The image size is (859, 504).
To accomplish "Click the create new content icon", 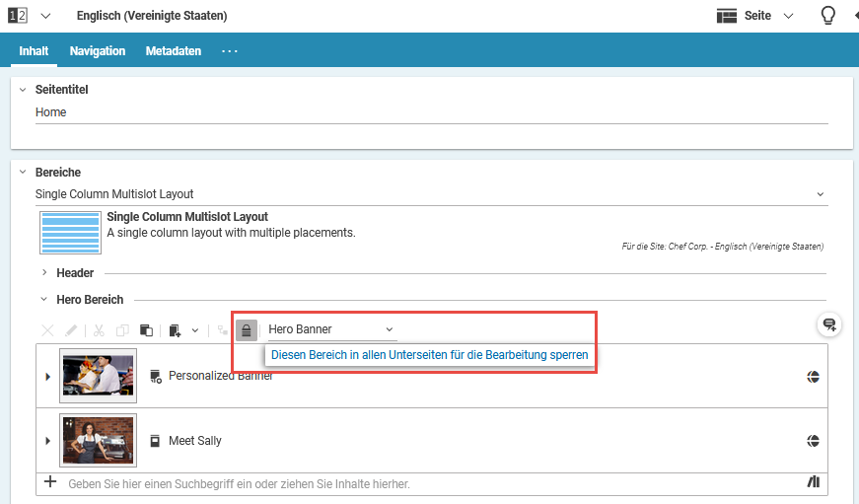I will (176, 330).
